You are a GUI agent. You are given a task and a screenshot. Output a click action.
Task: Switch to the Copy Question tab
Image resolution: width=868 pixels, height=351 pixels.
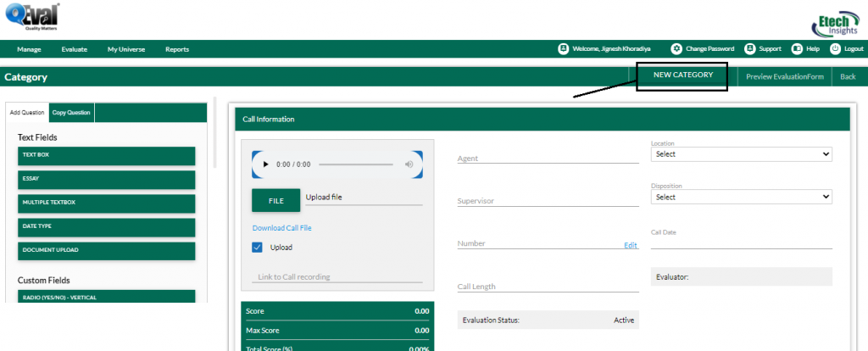(71, 113)
